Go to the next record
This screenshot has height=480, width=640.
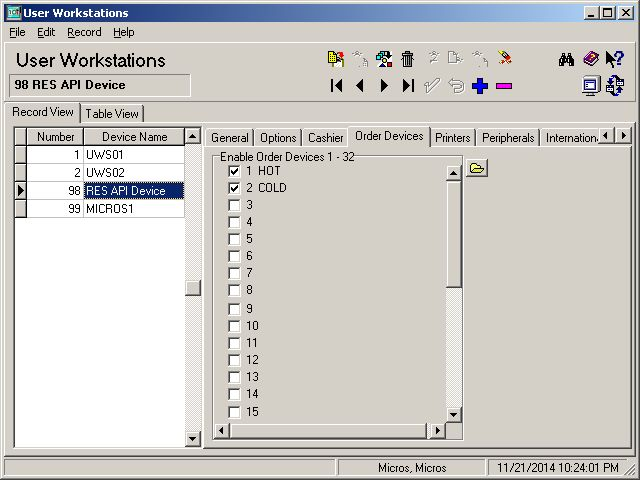click(384, 86)
